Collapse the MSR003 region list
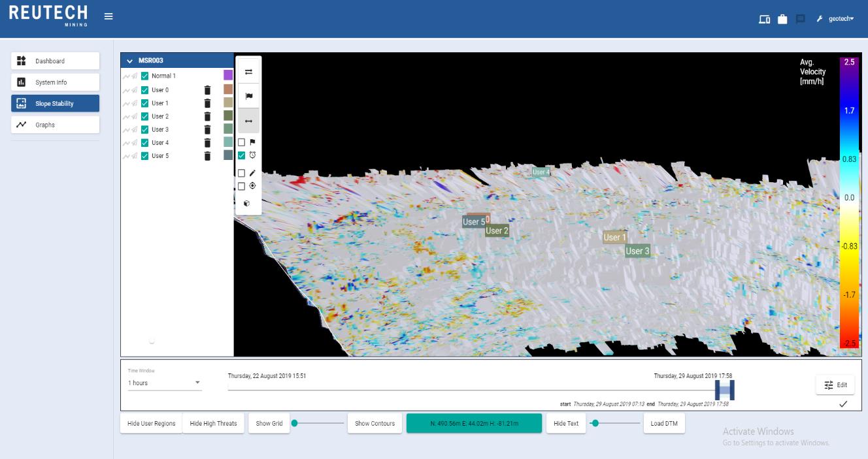 click(x=129, y=61)
